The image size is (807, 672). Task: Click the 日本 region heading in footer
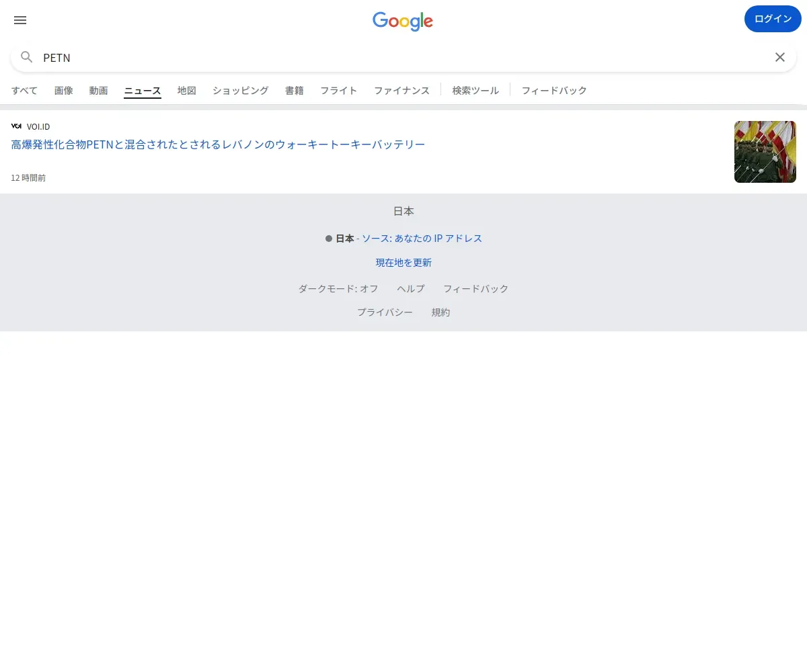(x=403, y=211)
